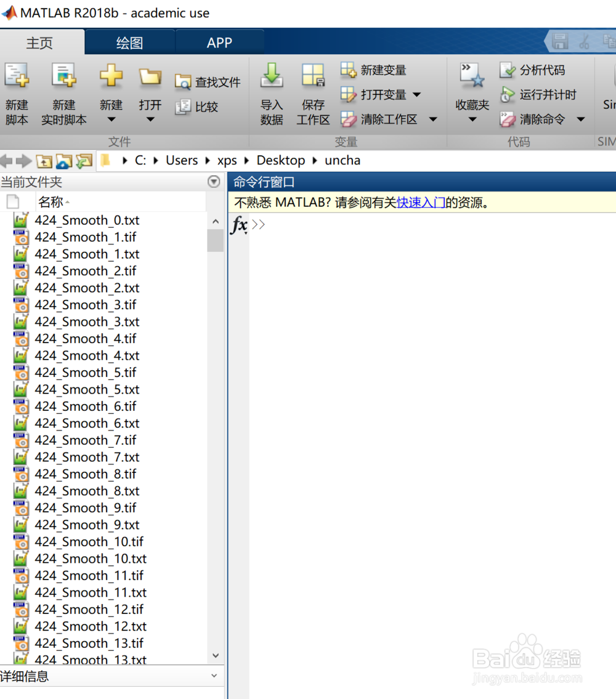Click C: in the address path

click(140, 161)
